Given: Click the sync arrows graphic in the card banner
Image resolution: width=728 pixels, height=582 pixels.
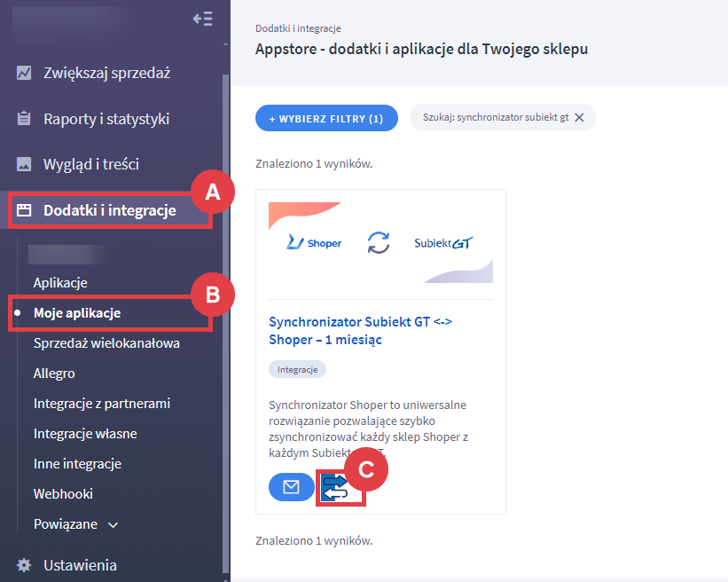Looking at the screenshot, I should [379, 242].
